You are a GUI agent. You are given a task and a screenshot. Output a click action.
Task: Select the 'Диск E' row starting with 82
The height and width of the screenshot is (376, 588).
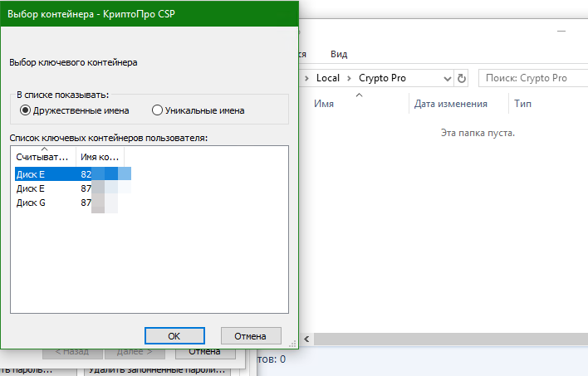[73, 174]
